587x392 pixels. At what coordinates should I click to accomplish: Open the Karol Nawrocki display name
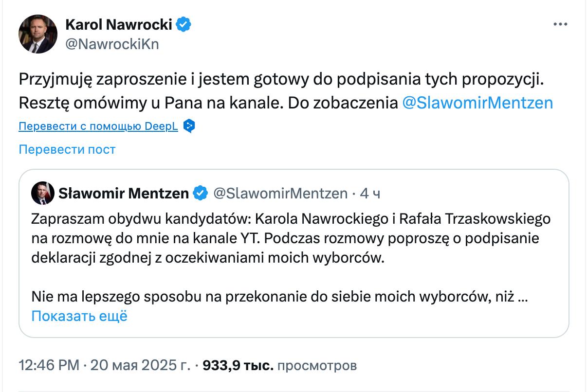tap(119, 24)
